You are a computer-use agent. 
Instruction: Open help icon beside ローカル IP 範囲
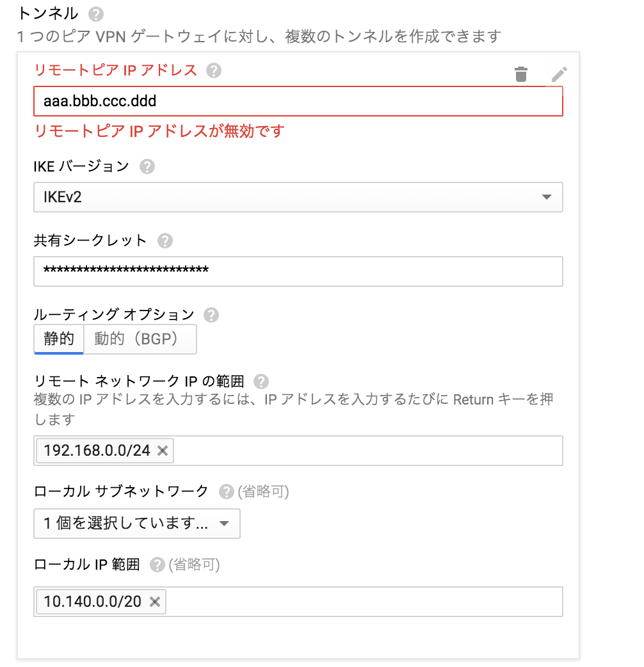coord(157,565)
